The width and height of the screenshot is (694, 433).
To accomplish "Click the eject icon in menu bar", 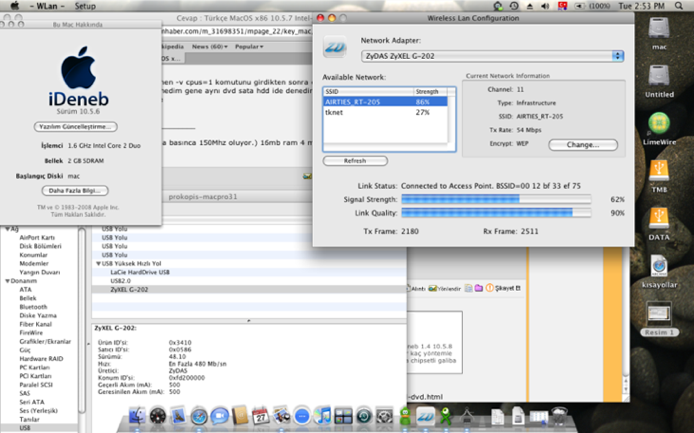I will 530,6.
